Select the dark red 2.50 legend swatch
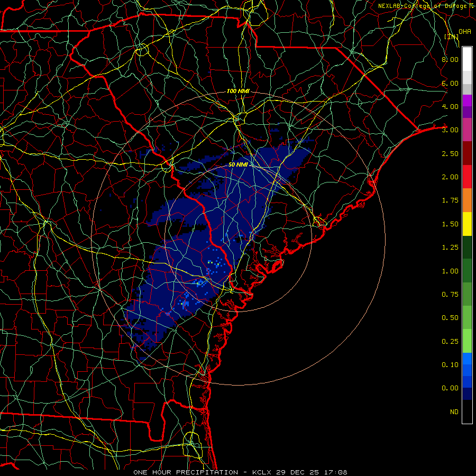This screenshot has width=476, height=476. pyautogui.click(x=467, y=153)
